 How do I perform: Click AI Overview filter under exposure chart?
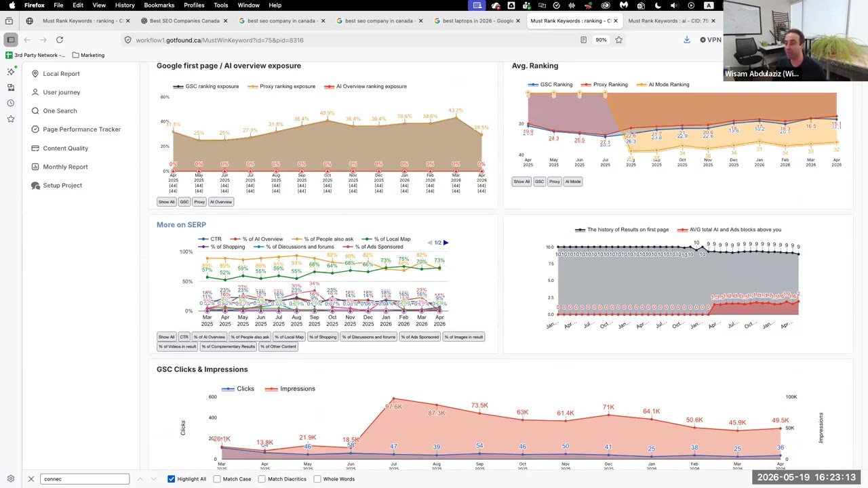pos(220,202)
